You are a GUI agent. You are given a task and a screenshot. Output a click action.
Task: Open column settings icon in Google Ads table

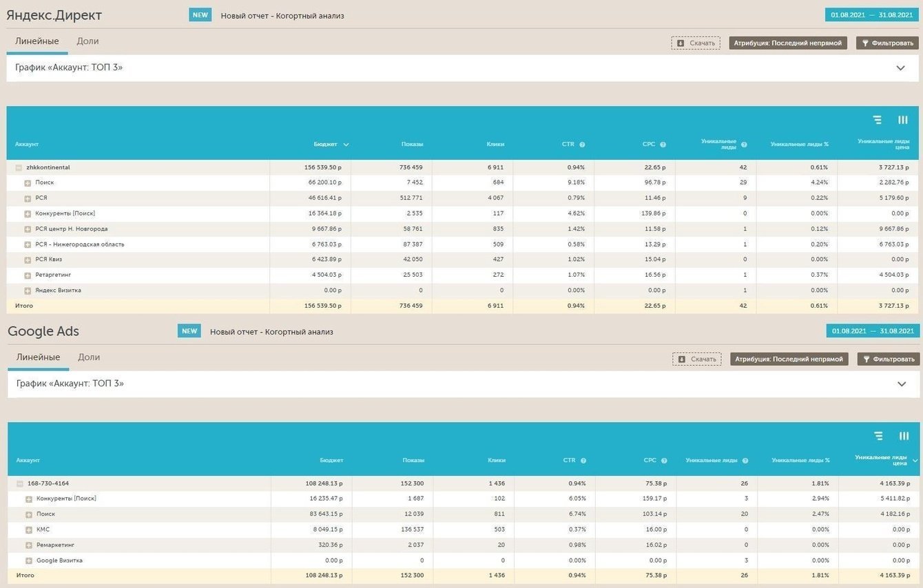pyautogui.click(x=904, y=436)
